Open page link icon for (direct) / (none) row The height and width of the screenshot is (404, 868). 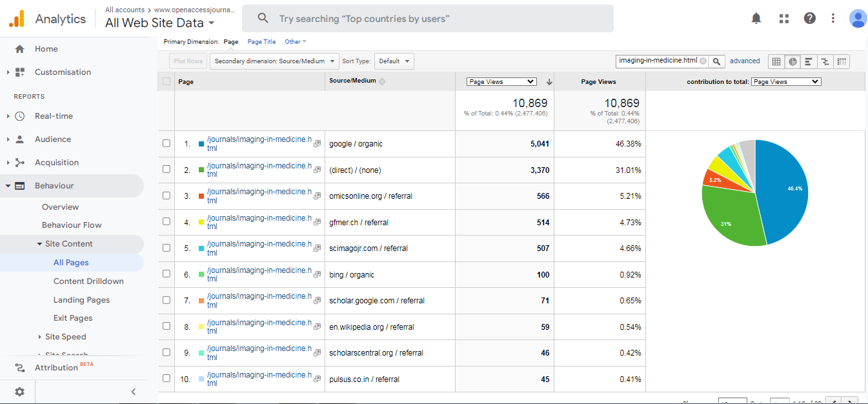tap(317, 170)
